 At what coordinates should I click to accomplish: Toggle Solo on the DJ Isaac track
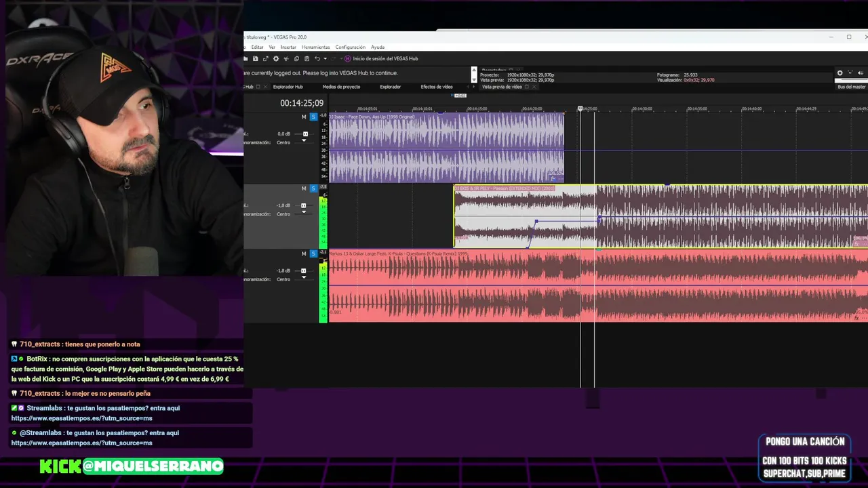click(x=313, y=117)
